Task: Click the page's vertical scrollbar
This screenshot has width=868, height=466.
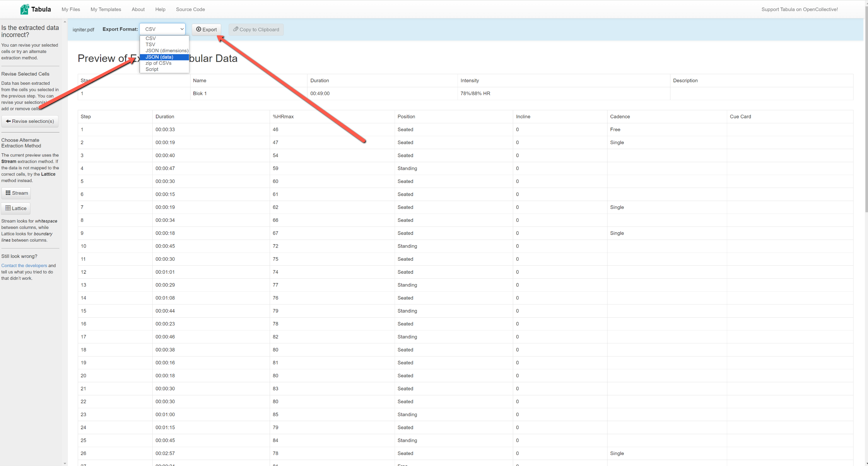Action: click(x=866, y=106)
